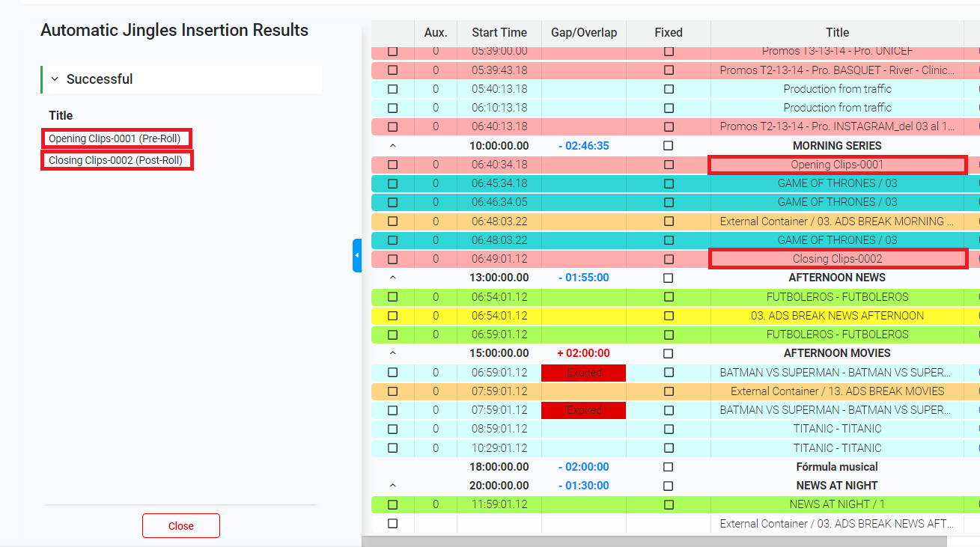Viewport: 980px width, 547px height.
Task: Toggle Fixed checkbox on Closing Clips-0002 row
Action: click(669, 259)
